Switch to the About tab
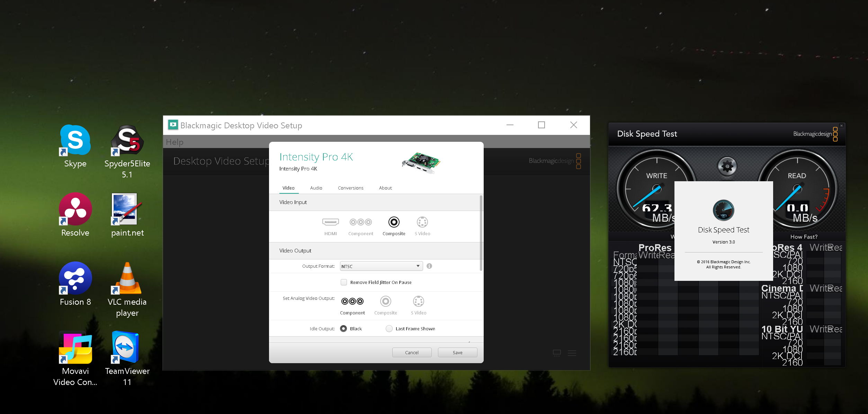This screenshot has width=868, height=414. (385, 188)
